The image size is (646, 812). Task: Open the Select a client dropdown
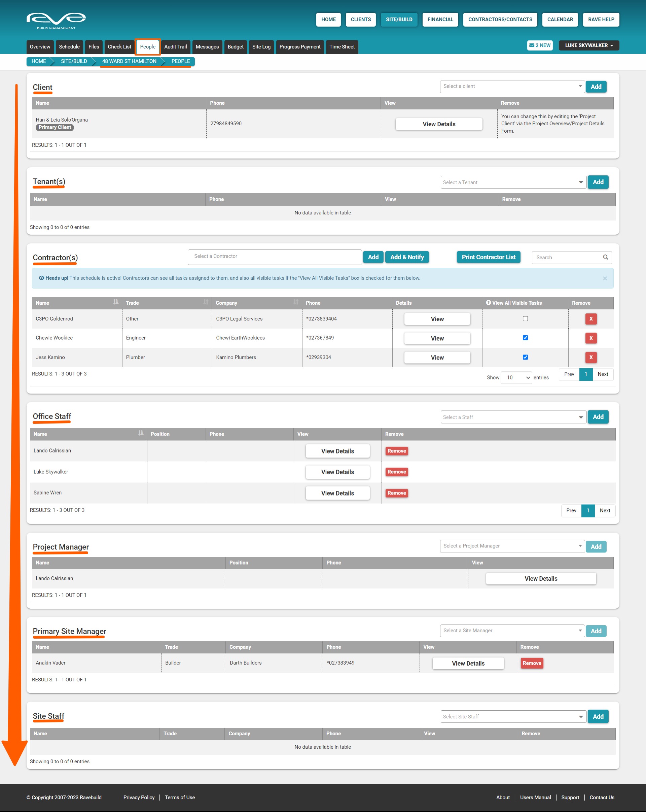[512, 87]
